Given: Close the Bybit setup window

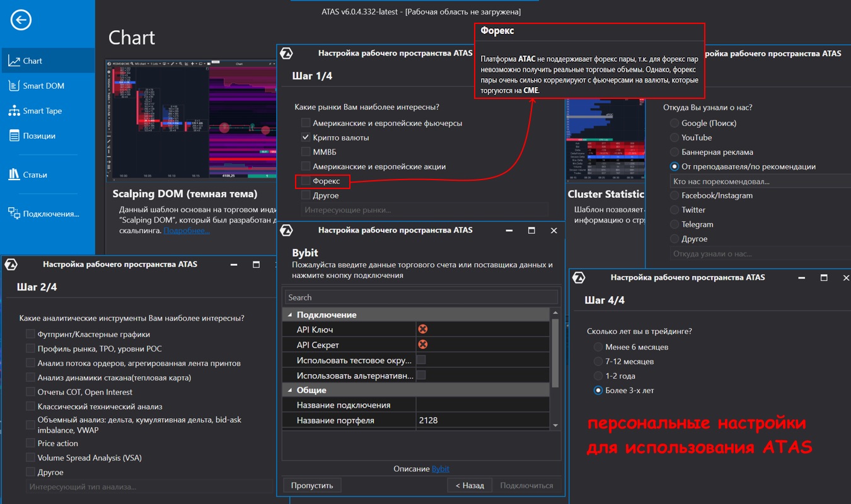Looking at the screenshot, I should click(x=554, y=231).
